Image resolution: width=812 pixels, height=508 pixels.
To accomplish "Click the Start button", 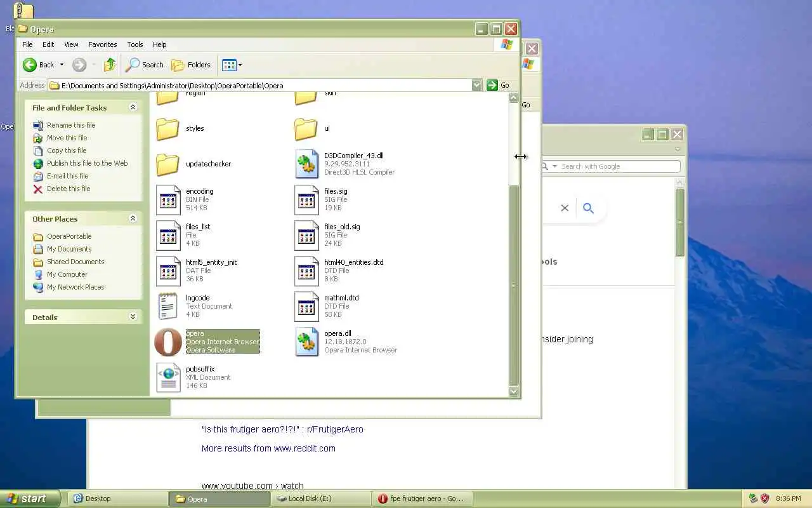I will (x=30, y=498).
